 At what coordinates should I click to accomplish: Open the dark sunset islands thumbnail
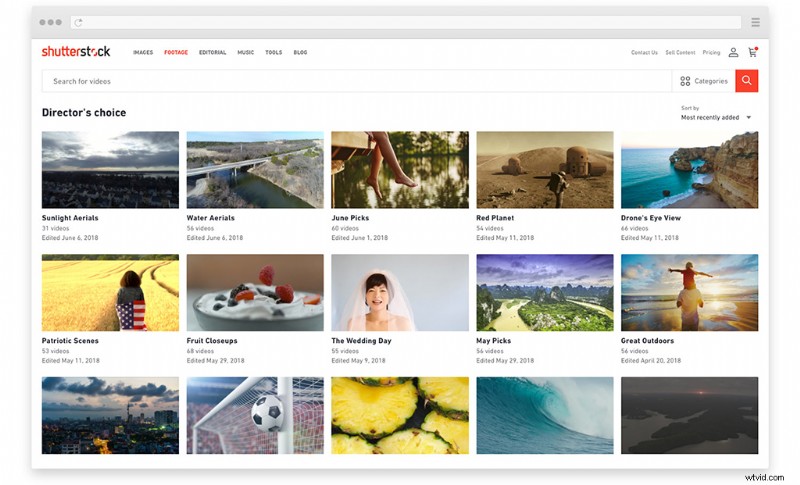[x=689, y=416]
